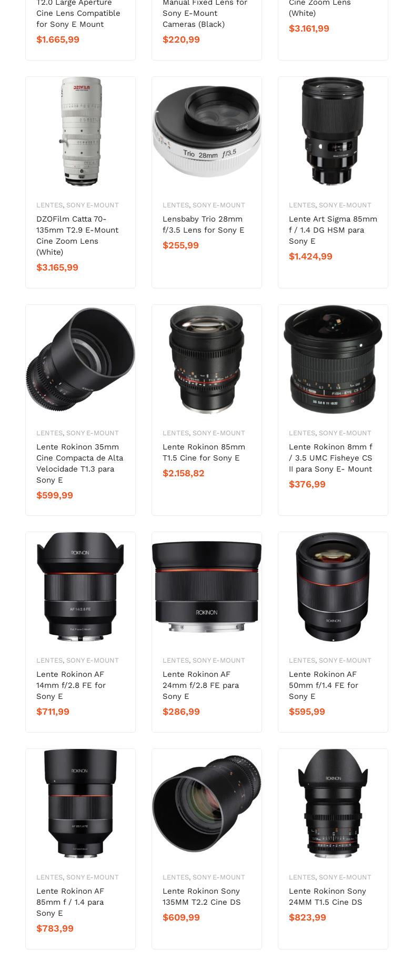Screen dimensions: 413x980
Task: Open the Lensbaby Trio 28mm lens image
Action: (207, 132)
